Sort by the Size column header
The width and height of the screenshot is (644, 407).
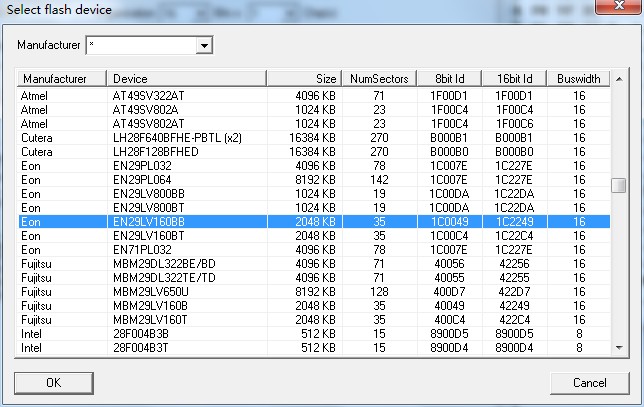pyautogui.click(x=304, y=78)
